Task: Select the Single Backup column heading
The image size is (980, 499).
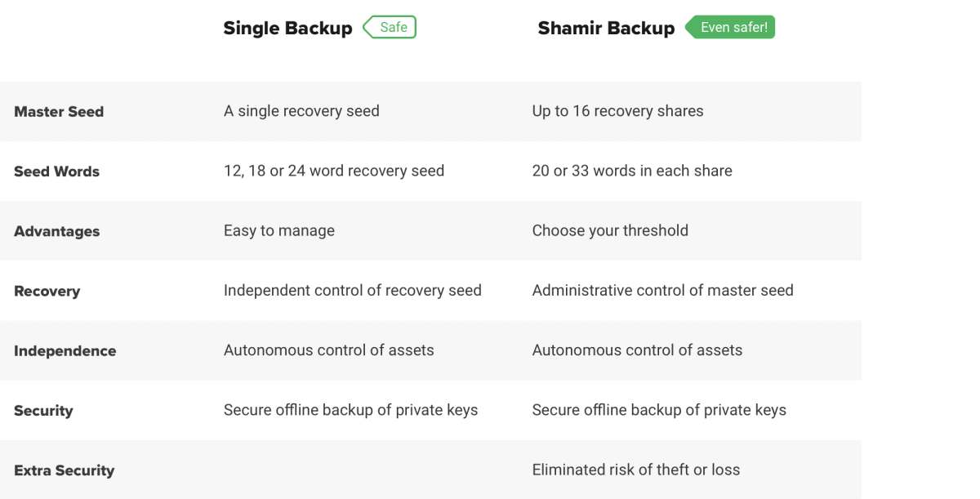Action: 287,28
